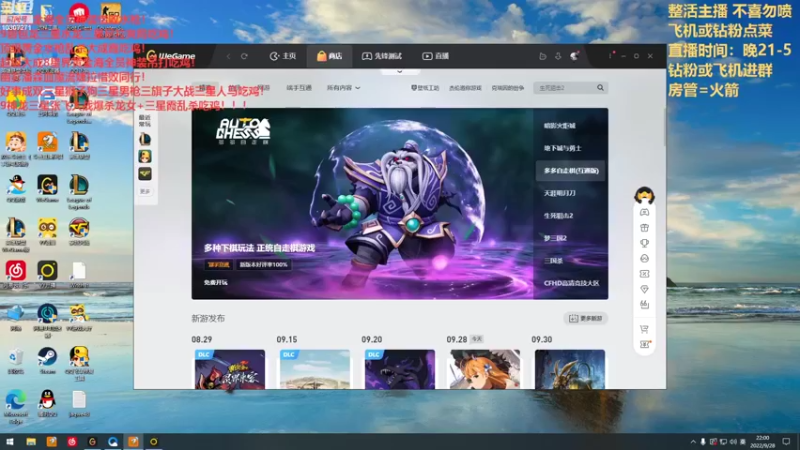Open the 09.28 anime girl game thumbnail
Image resolution: width=800 pixels, height=450 pixels.
click(485, 369)
